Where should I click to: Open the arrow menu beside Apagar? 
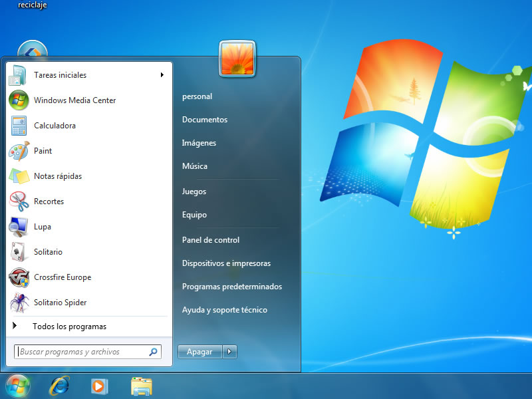click(229, 352)
